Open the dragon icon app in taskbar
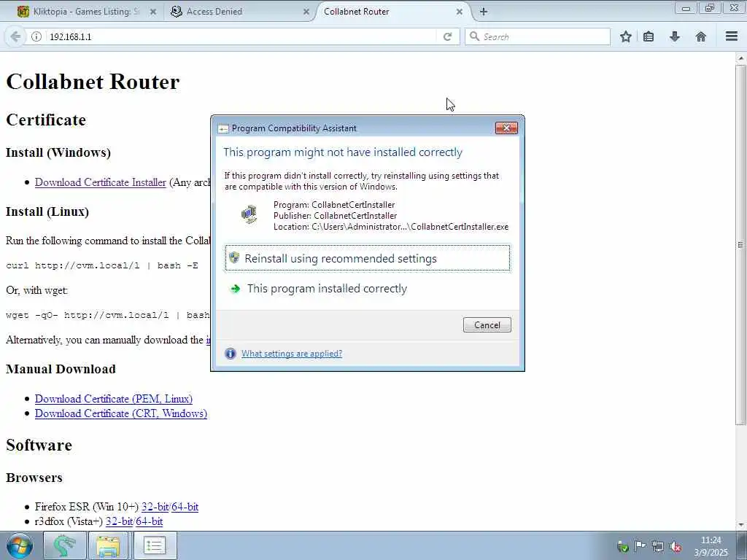The height and width of the screenshot is (560, 747). (65, 545)
